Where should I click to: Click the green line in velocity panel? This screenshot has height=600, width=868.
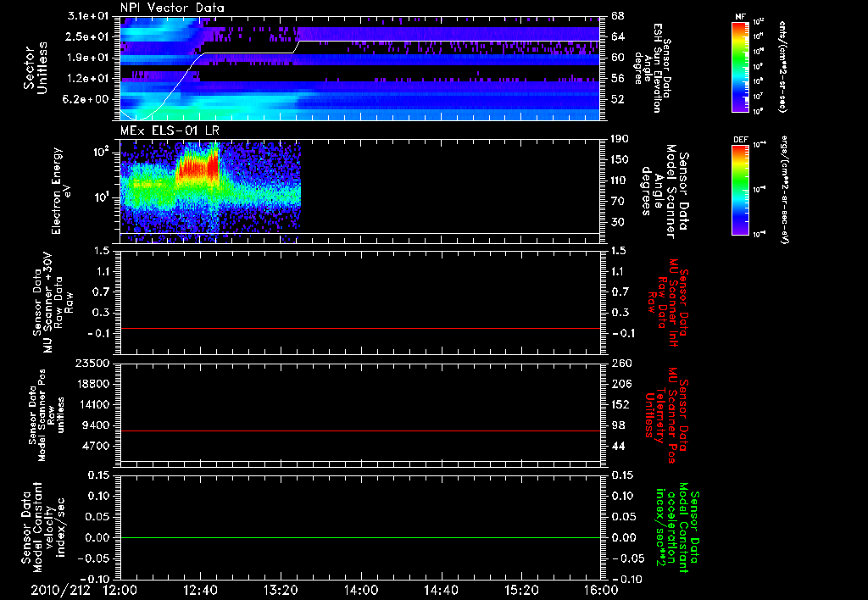(x=360, y=537)
